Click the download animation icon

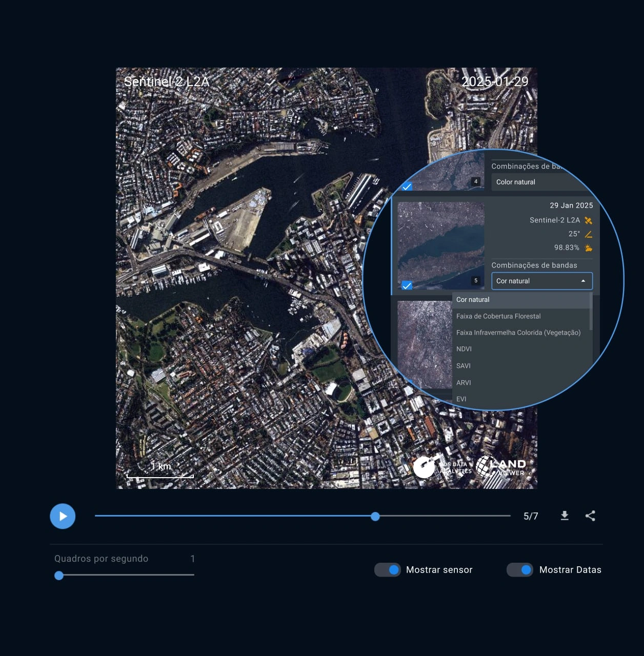click(x=565, y=516)
